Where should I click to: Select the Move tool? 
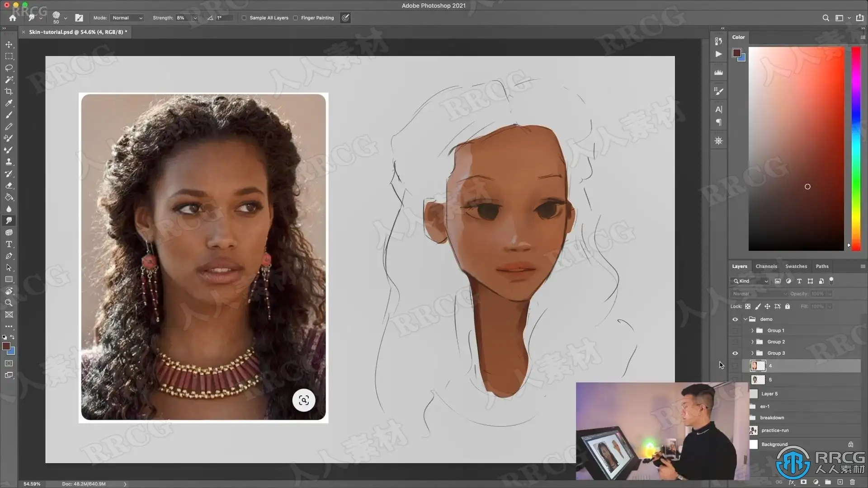9,44
